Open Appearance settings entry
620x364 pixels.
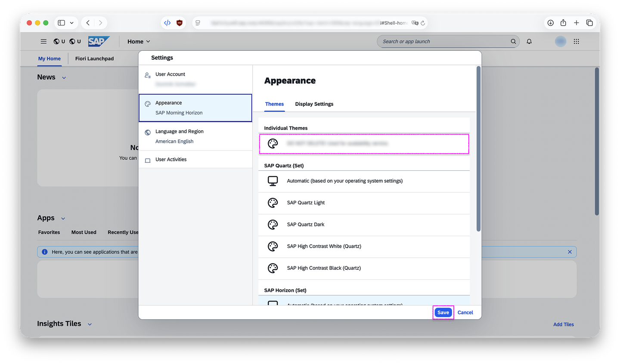(195, 108)
